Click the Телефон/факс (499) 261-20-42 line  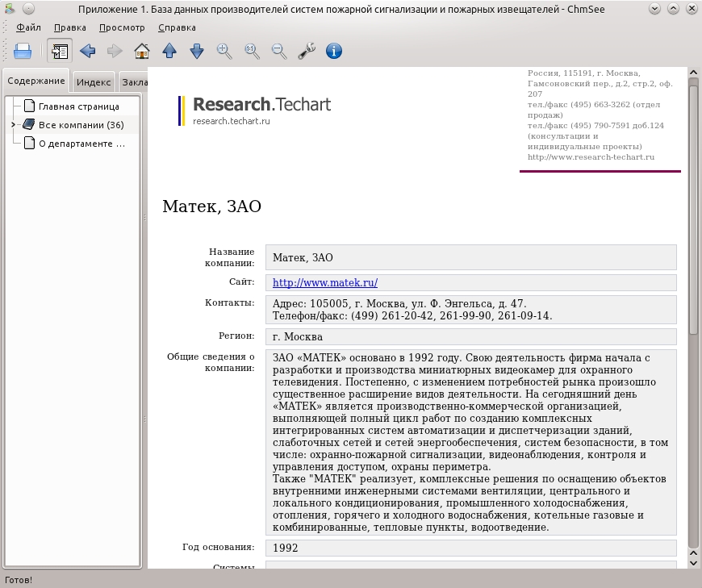pos(412,315)
